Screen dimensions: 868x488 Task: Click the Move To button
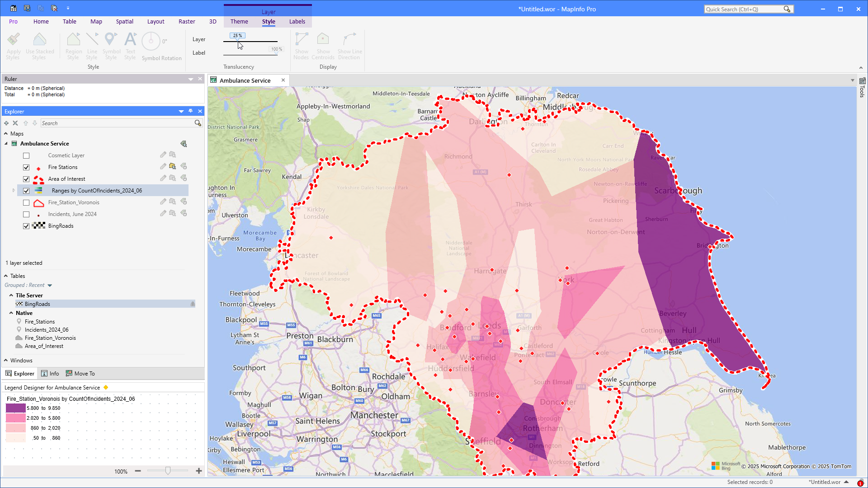tap(80, 374)
